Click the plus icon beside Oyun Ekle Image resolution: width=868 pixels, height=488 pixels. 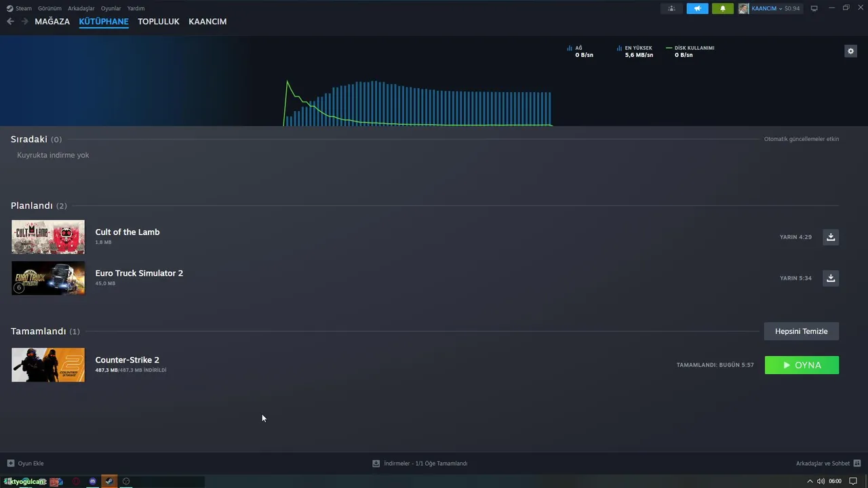[10, 464]
